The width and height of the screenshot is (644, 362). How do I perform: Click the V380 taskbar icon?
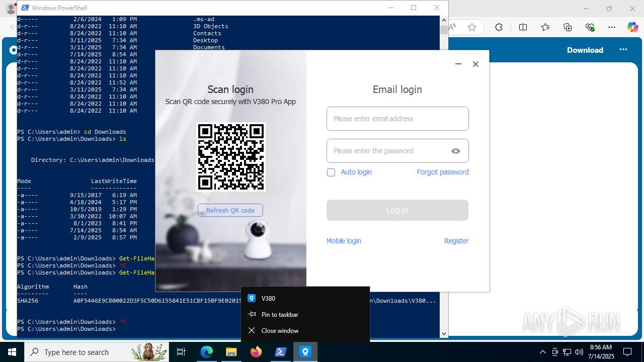305,352
